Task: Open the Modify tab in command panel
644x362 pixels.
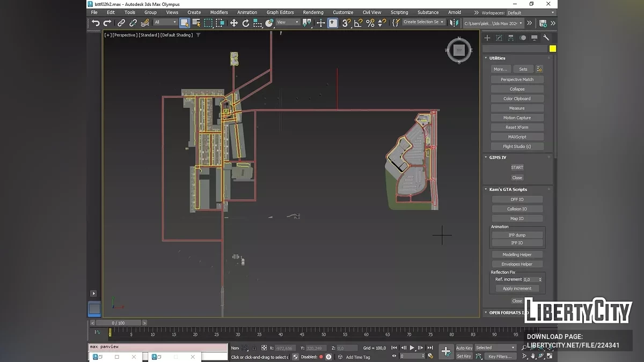Action: tap(499, 38)
